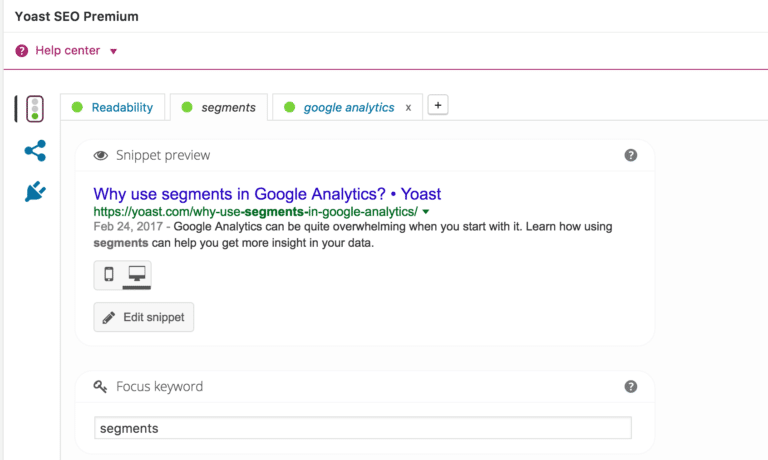
Task: Click the Feb 24, 2017 date text
Action: pyautogui.click(x=128, y=227)
